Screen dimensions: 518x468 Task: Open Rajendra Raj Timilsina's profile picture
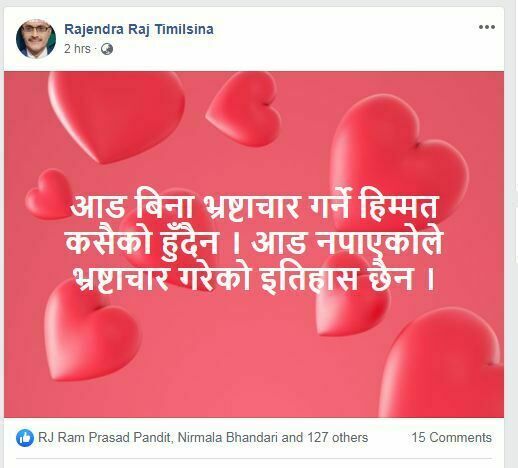36,39
